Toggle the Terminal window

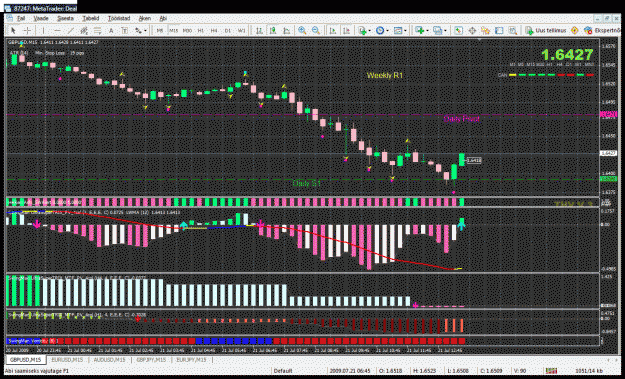click(499, 30)
